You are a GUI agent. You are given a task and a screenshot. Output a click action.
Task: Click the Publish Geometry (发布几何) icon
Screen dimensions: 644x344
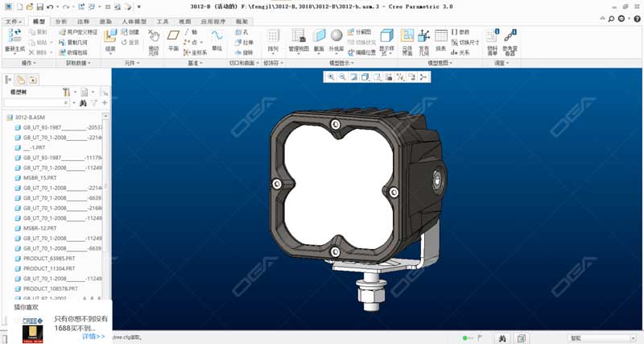pos(424,35)
